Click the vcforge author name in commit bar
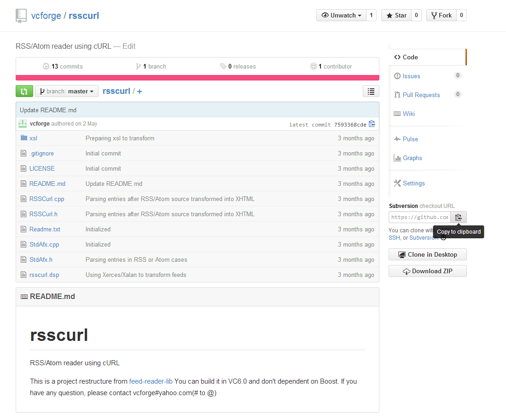The height and width of the screenshot is (420, 506). (x=40, y=124)
